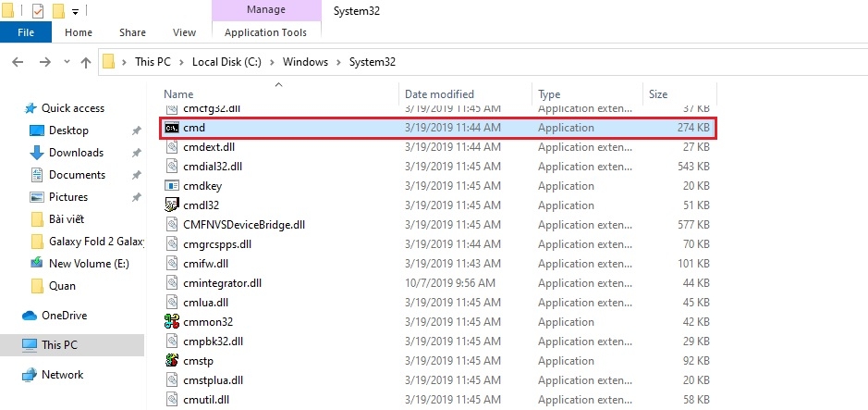Select the cmmon32 application icon

[172, 322]
